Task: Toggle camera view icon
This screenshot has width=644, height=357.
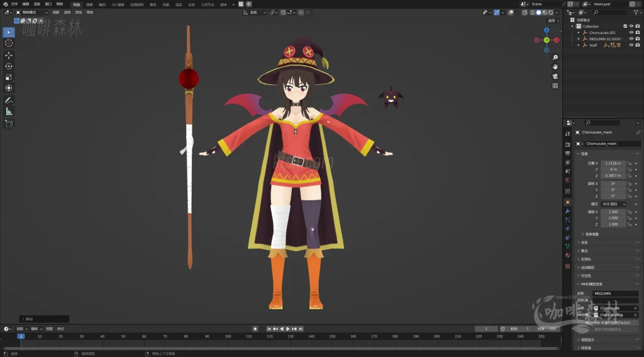Action: pos(555,76)
